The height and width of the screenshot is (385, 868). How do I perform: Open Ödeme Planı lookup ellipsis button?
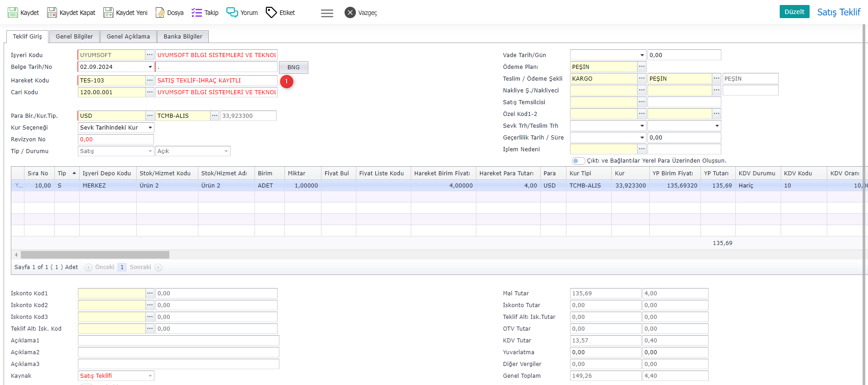point(642,67)
